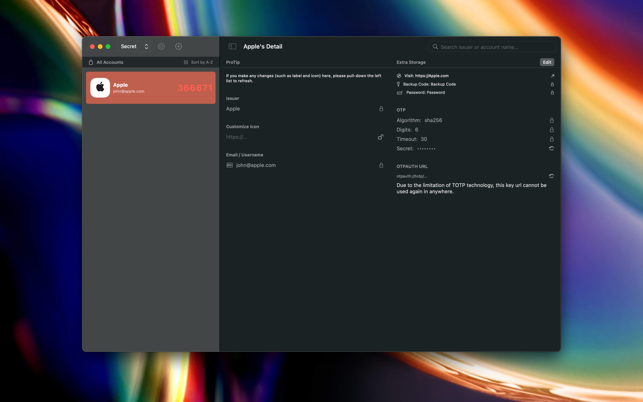Reveal the Secret with its eye icon

click(x=552, y=148)
